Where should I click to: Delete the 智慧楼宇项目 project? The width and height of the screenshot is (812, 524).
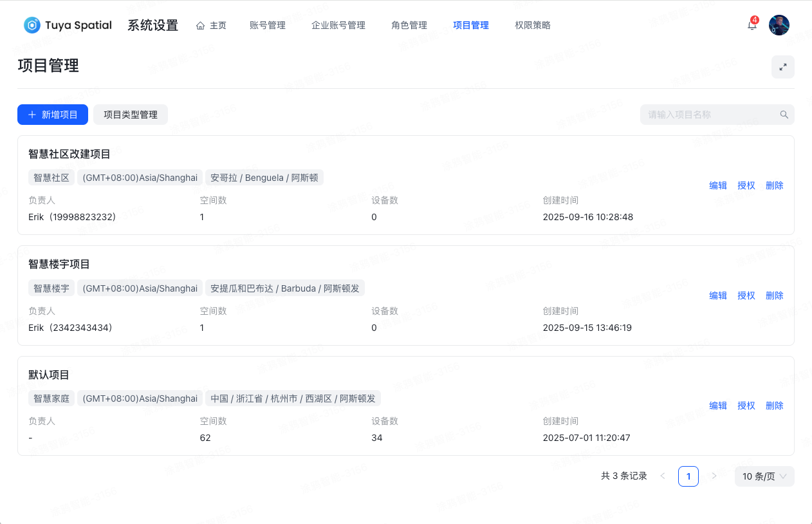click(x=775, y=295)
